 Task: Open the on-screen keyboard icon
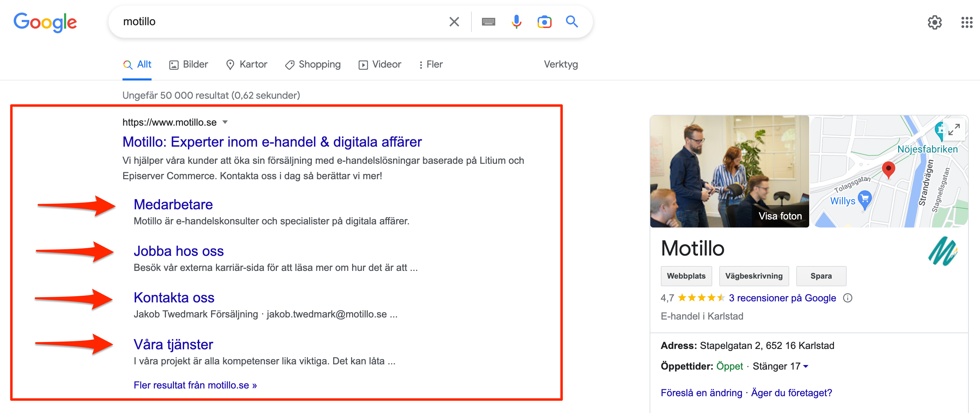click(488, 22)
